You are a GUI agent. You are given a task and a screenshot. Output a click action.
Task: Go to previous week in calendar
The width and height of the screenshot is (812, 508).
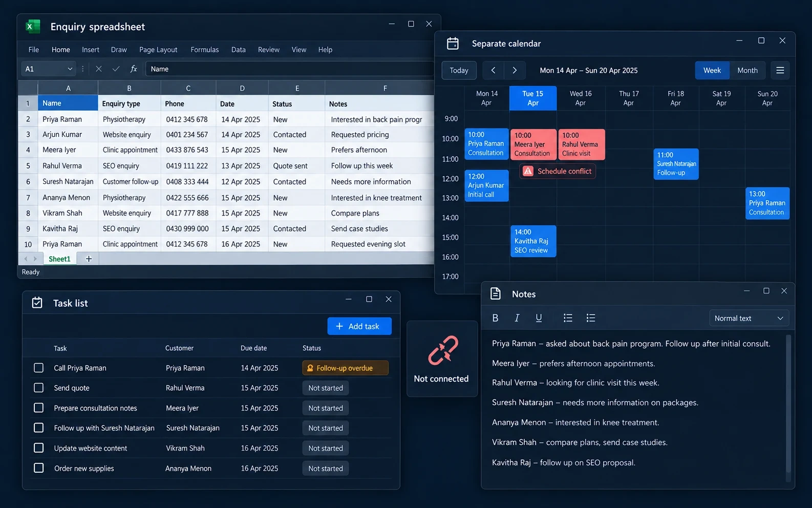493,70
